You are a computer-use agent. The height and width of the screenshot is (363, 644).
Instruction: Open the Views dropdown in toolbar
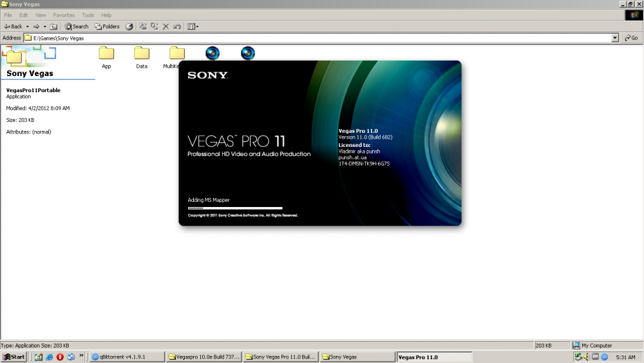tap(192, 26)
